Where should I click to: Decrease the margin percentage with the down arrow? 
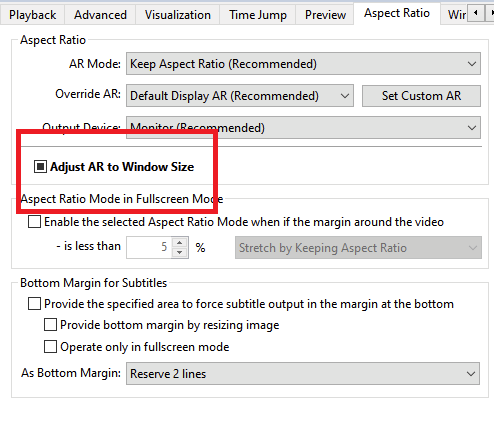pos(180,252)
